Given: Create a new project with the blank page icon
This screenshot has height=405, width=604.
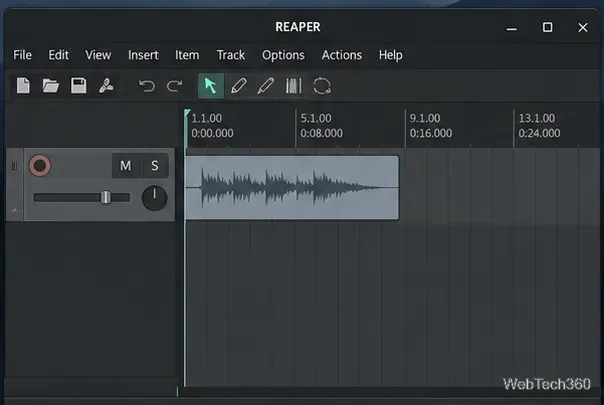Looking at the screenshot, I should pos(23,86).
